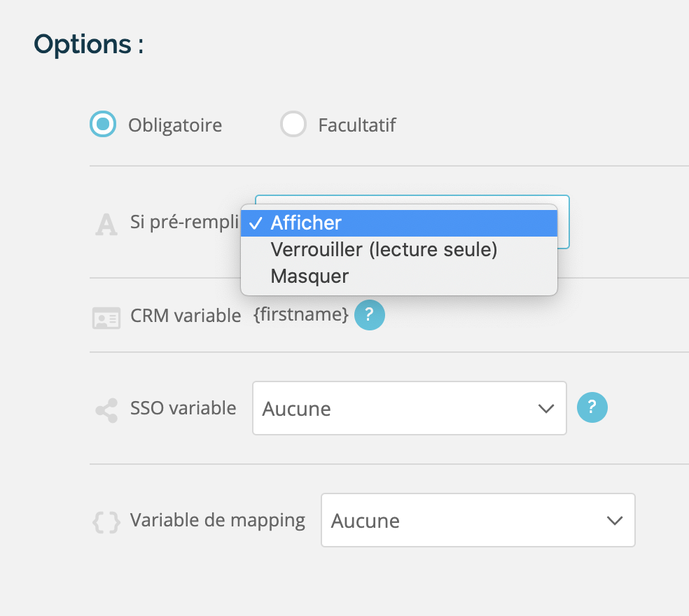Click the {firstname} CRM variable text
The image size is (689, 616).
pos(301,314)
